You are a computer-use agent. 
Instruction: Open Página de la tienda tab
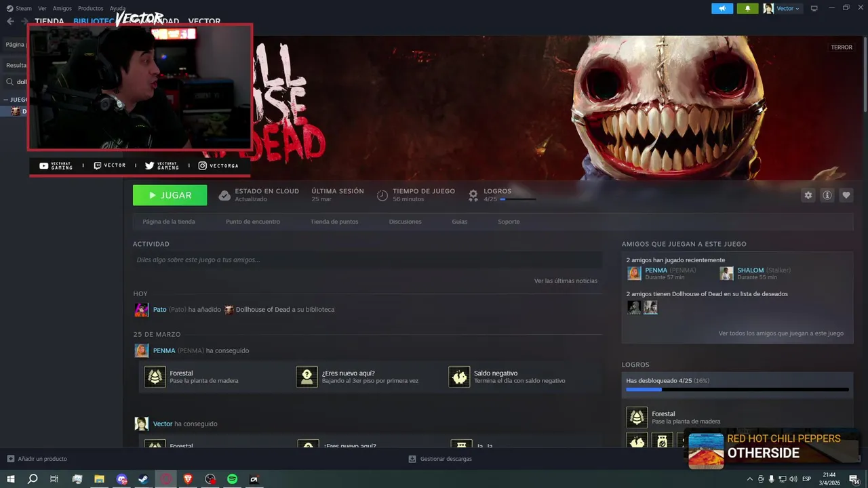point(169,222)
